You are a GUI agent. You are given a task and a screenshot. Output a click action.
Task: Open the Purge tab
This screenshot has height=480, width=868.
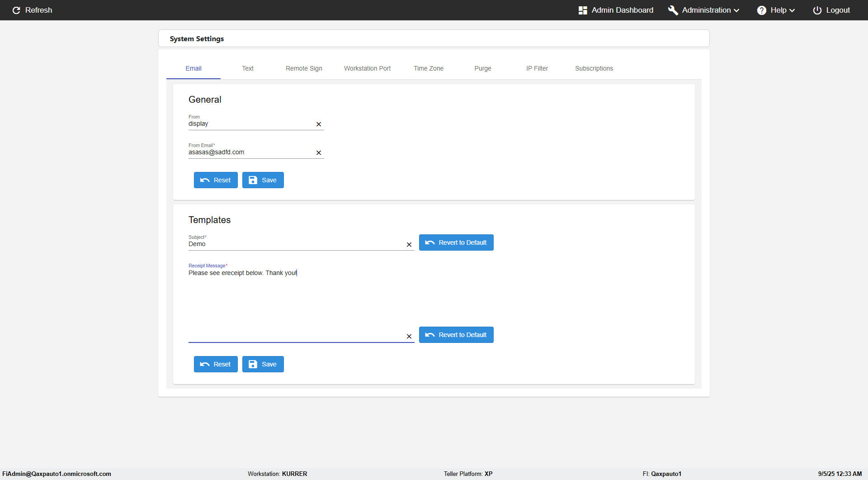pyautogui.click(x=483, y=68)
